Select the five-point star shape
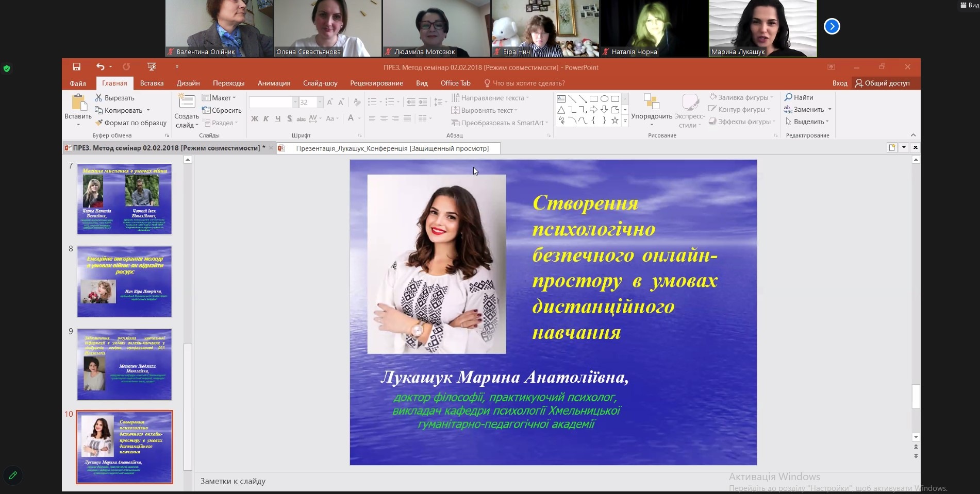This screenshot has width=980, height=494. click(x=614, y=121)
